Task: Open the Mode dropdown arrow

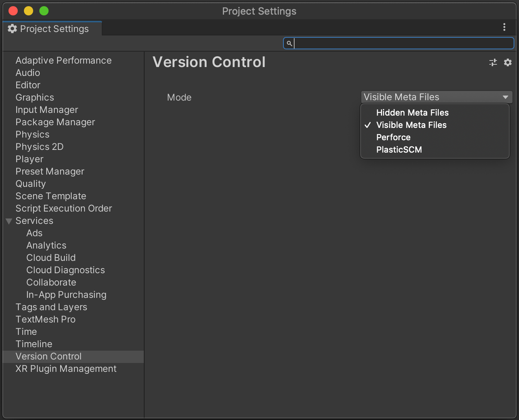Action: pyautogui.click(x=505, y=97)
